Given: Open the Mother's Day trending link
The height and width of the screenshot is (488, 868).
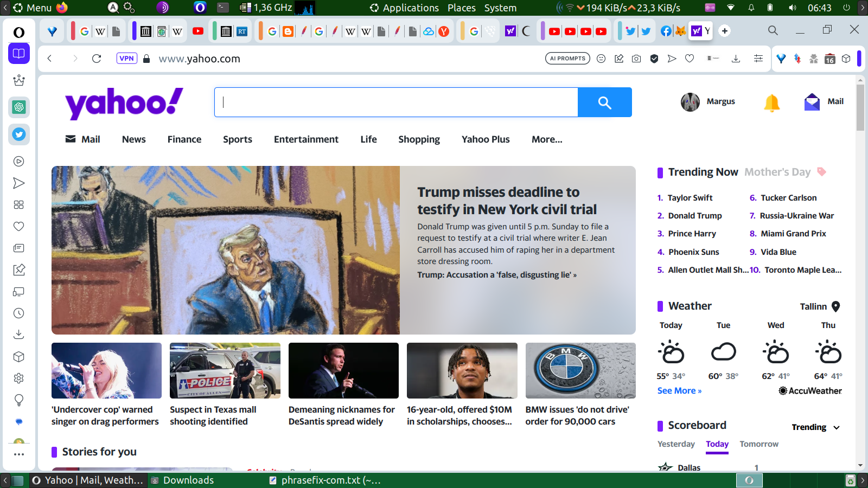Looking at the screenshot, I should [777, 172].
